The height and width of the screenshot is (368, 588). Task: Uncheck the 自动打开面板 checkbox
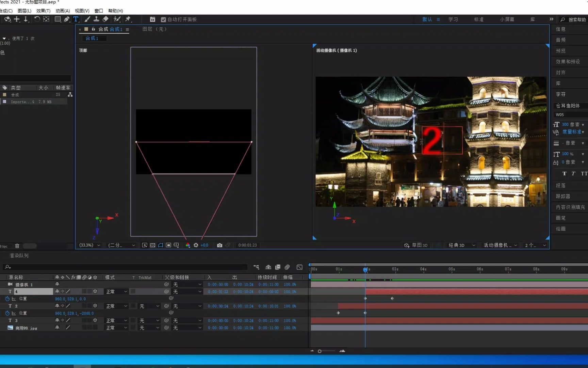[163, 20]
